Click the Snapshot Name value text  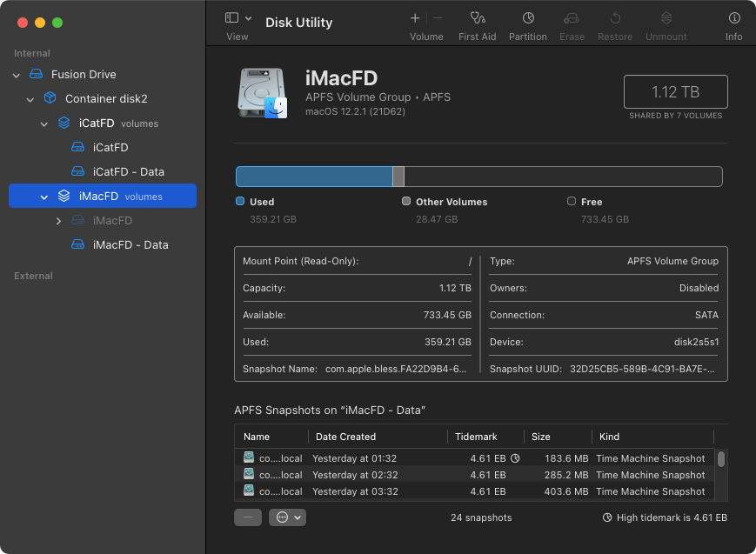point(396,369)
